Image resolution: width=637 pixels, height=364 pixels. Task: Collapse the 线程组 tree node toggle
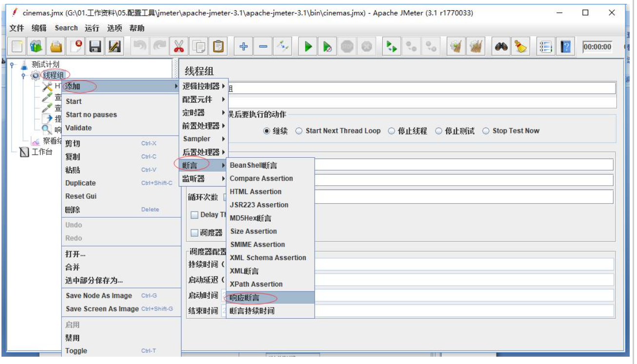point(23,76)
